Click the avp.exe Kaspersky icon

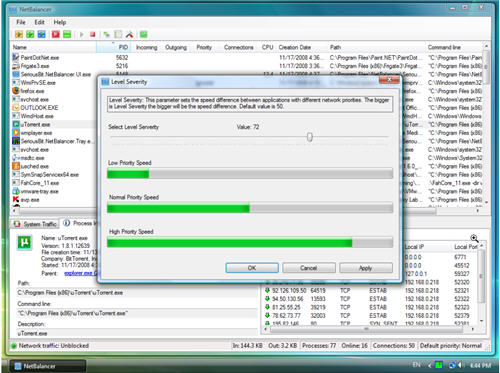point(16,199)
